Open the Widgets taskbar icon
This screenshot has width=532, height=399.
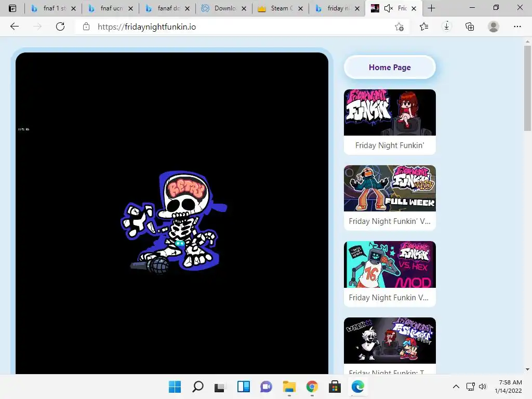click(243, 387)
